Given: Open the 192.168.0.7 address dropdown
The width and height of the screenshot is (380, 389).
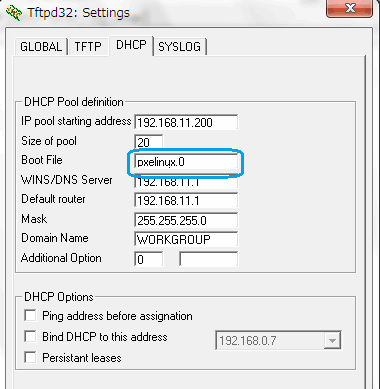Looking at the screenshot, I should [x=332, y=341].
